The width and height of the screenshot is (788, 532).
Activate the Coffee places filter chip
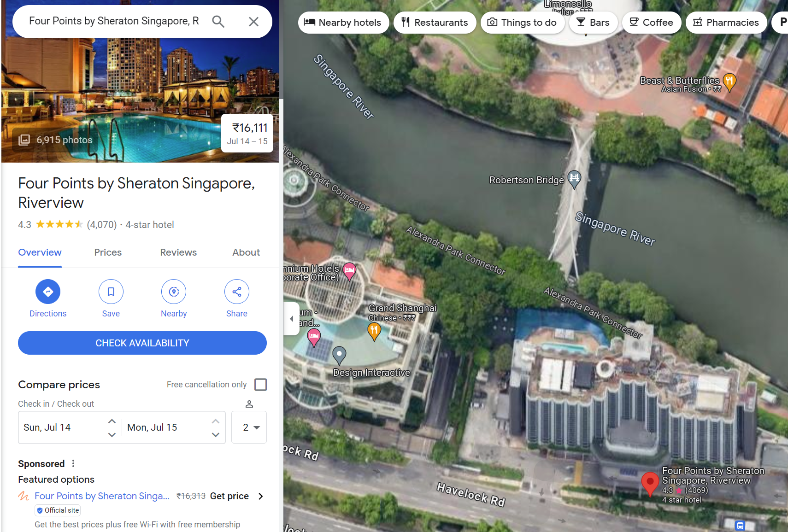coord(652,22)
